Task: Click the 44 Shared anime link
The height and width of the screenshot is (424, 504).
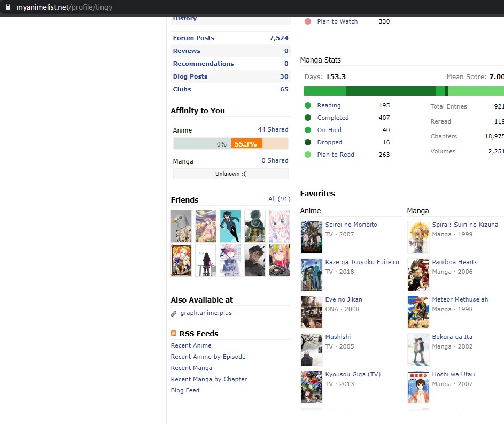Action: [273, 129]
